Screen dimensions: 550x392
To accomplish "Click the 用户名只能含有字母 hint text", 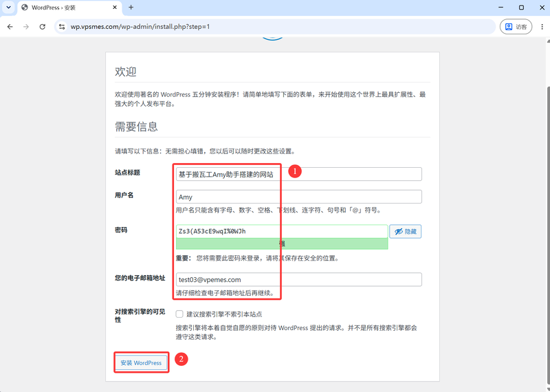I will pyautogui.click(x=278, y=210).
